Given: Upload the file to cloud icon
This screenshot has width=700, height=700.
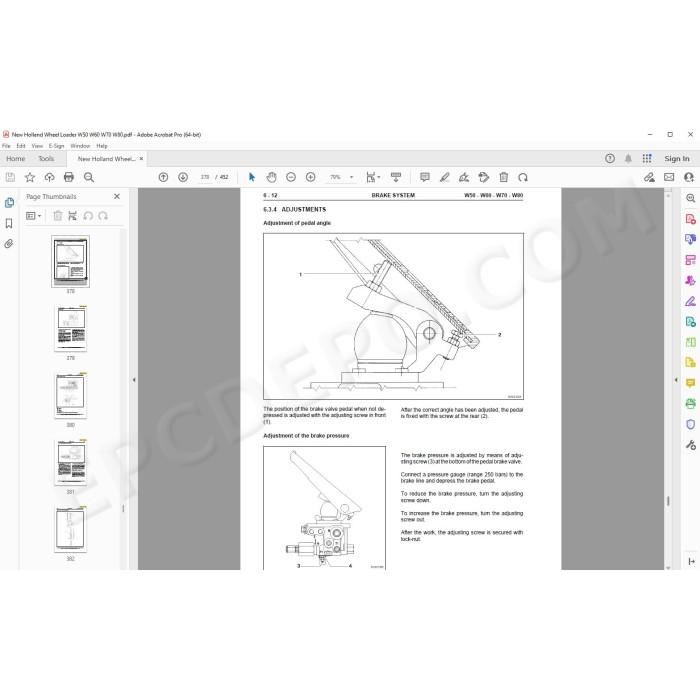Looking at the screenshot, I should 49,177.
